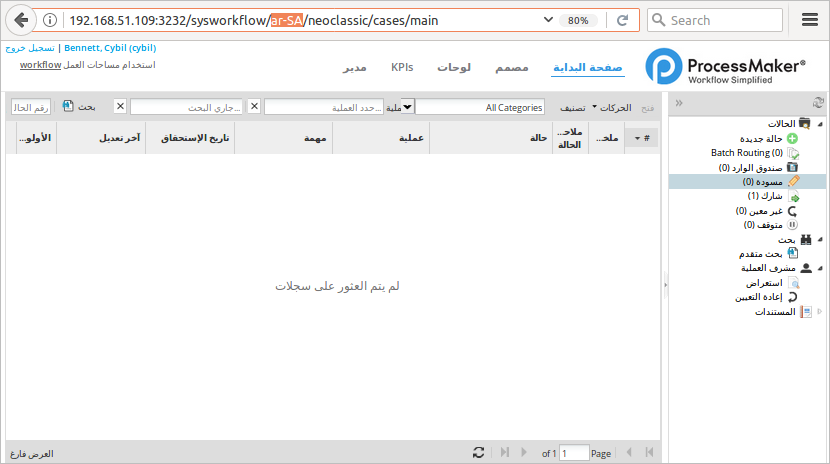830x464 pixels.
Task: Open the All Categories dropdown
Action: (x=480, y=107)
